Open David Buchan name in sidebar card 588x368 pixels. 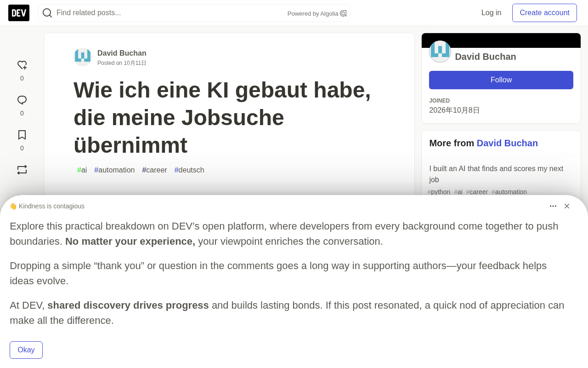(x=486, y=57)
